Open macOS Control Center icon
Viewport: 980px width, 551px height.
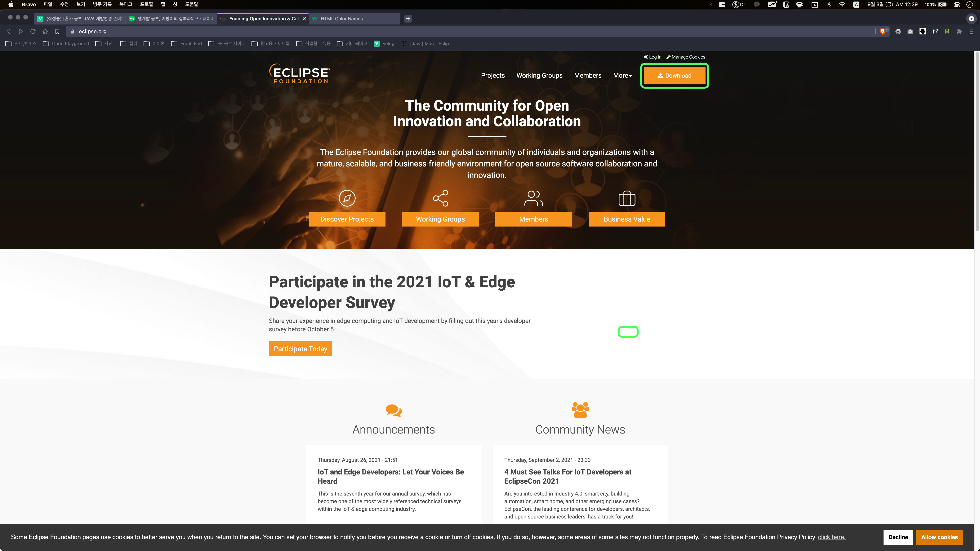click(x=957, y=5)
